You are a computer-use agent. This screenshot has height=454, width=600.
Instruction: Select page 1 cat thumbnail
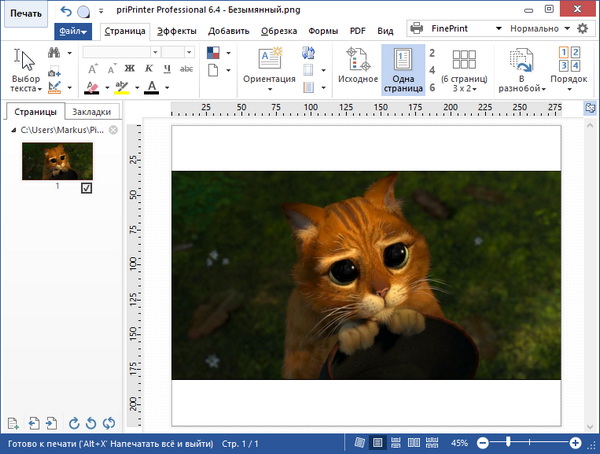coord(57,161)
